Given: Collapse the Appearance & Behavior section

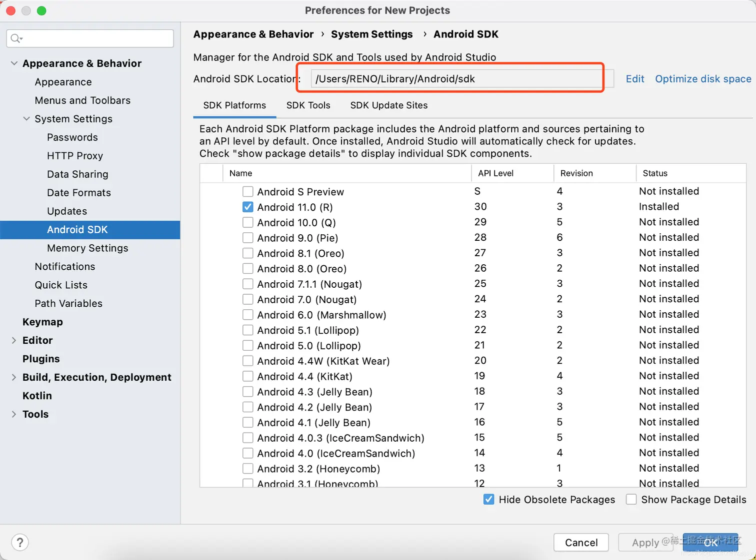Looking at the screenshot, I should (14, 63).
